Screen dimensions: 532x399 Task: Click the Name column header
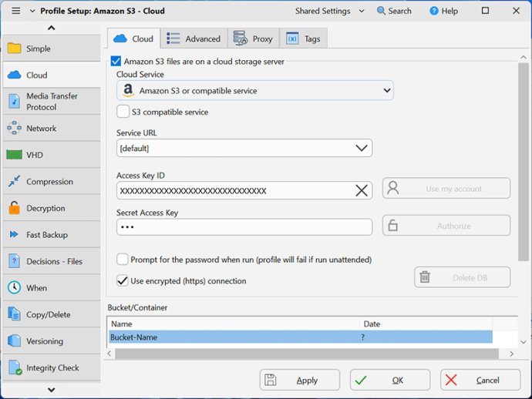click(x=234, y=324)
